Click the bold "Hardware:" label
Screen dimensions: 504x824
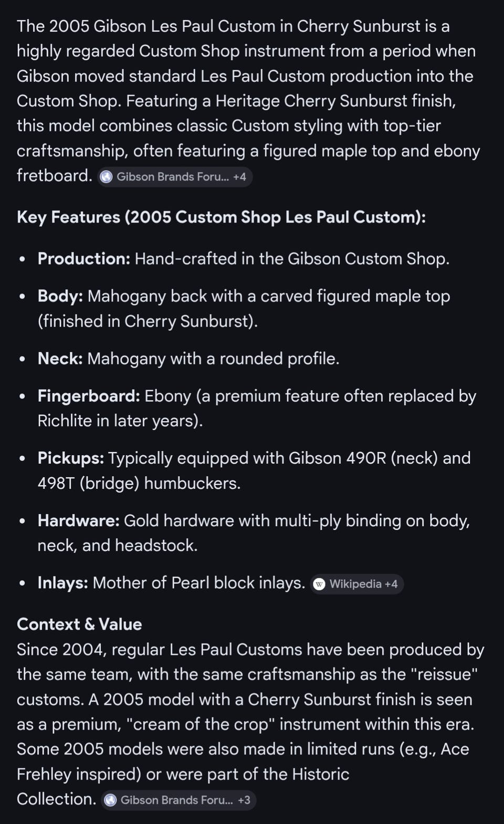(x=79, y=520)
